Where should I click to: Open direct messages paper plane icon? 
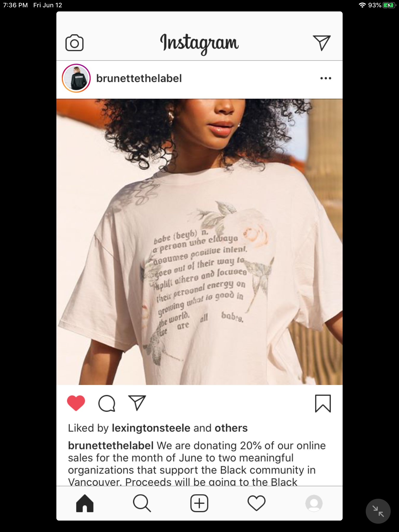[x=322, y=43]
